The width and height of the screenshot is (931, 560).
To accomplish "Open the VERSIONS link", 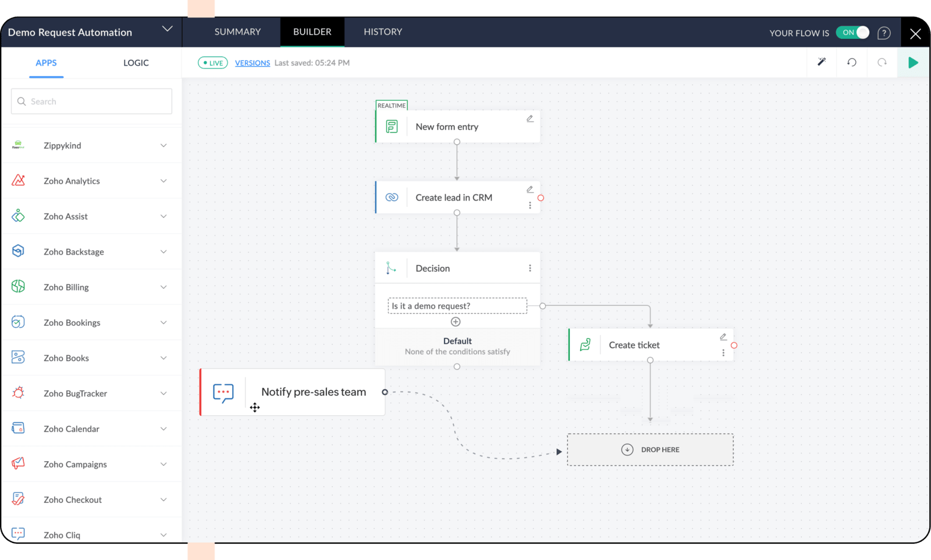I will click(252, 63).
